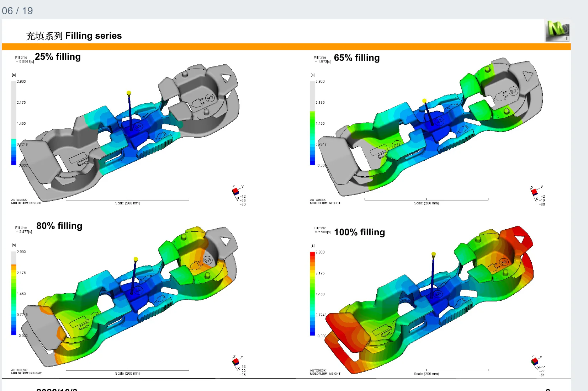Click the 65% filling model image
The image size is (588, 391).
(430, 126)
